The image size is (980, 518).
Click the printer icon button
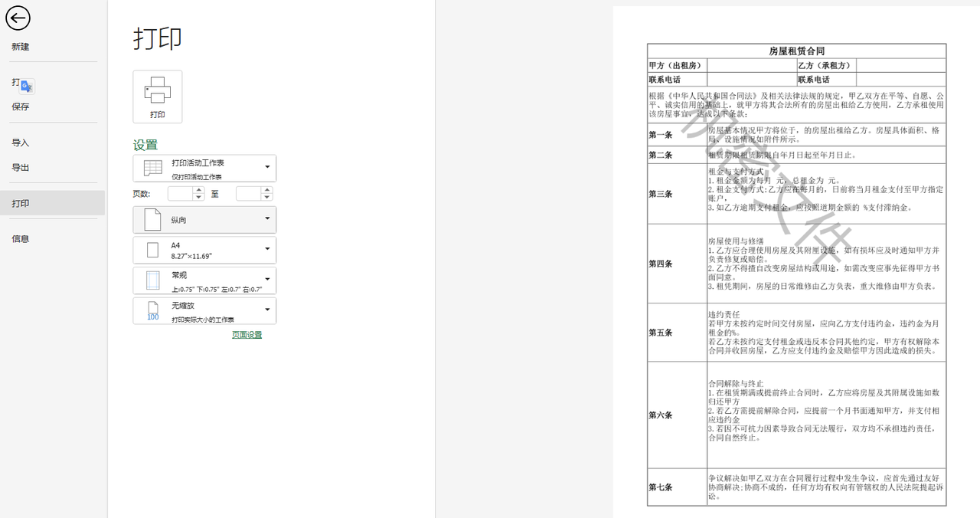coord(158,97)
